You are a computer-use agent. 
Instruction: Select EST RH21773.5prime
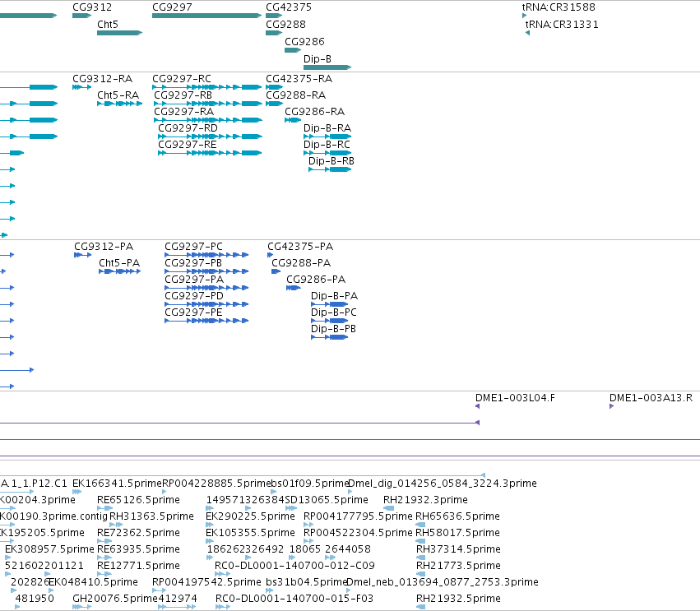(x=458, y=566)
